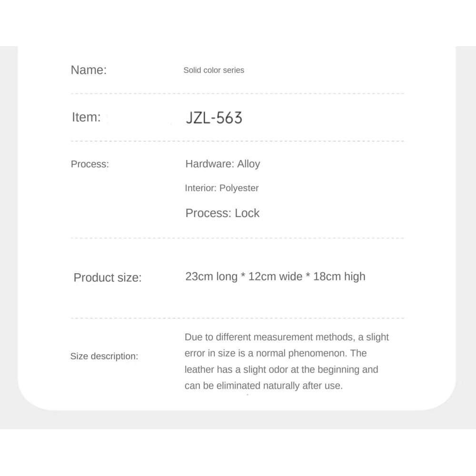Click the dashed divider above Size description

point(237,318)
